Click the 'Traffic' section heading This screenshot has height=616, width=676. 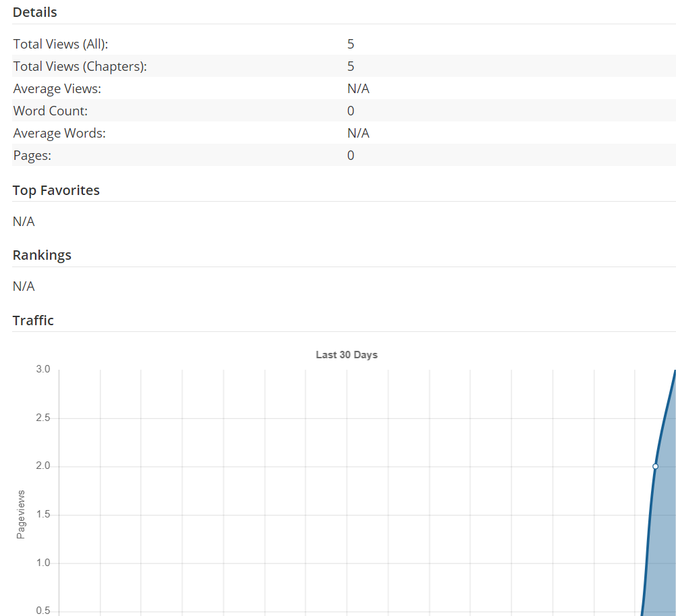point(33,320)
